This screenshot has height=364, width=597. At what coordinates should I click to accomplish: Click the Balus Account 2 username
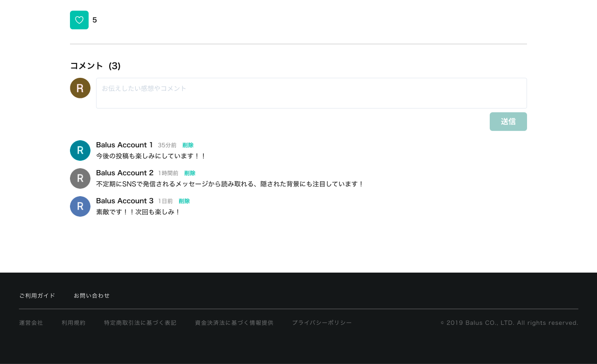click(x=125, y=173)
